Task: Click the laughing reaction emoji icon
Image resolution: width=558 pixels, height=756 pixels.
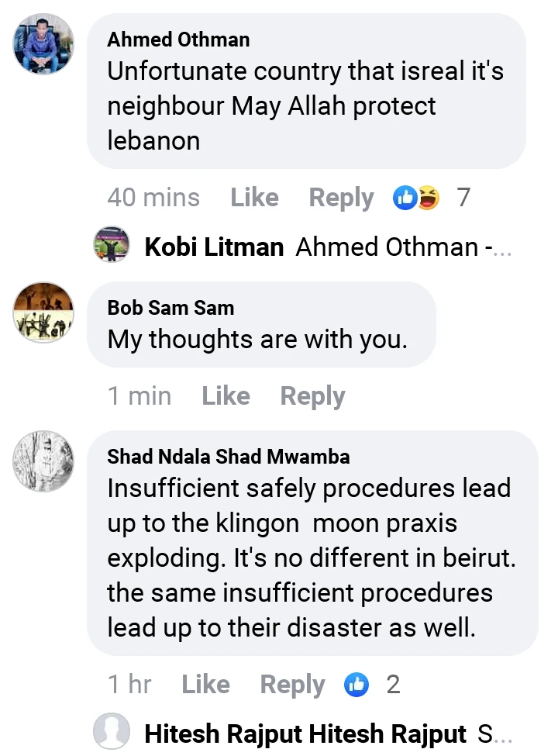Action: pyautogui.click(x=429, y=198)
